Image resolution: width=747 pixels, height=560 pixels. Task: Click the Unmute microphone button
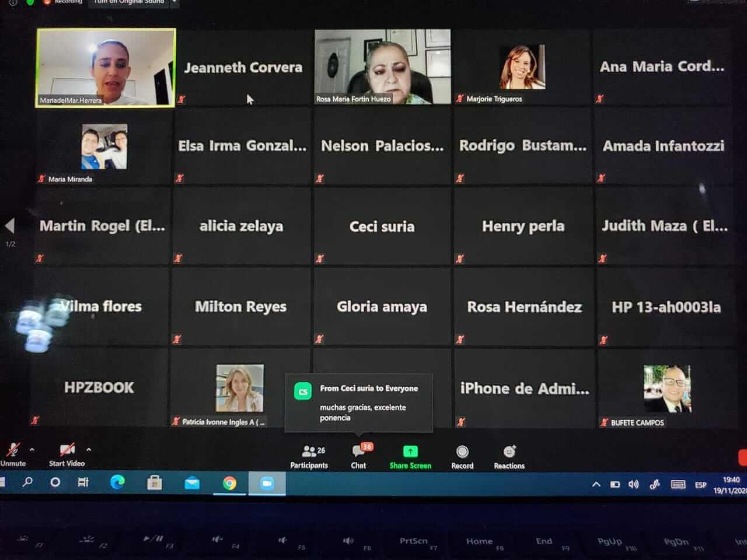click(x=13, y=454)
